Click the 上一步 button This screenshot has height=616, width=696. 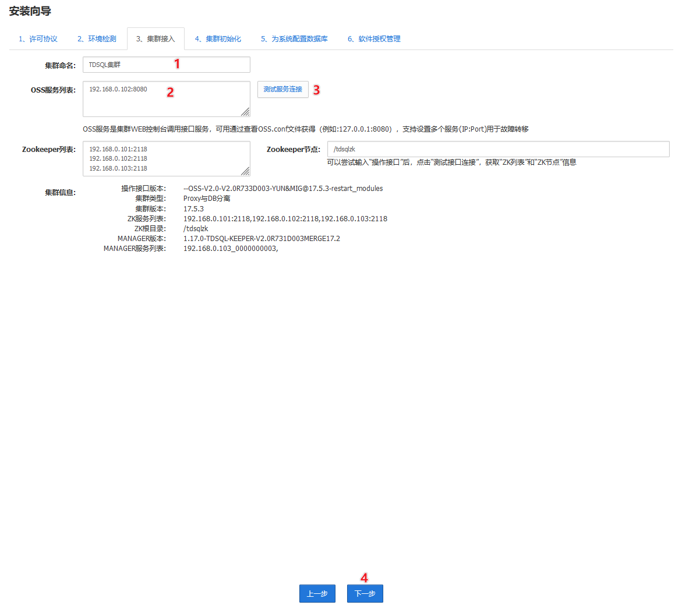point(317,593)
